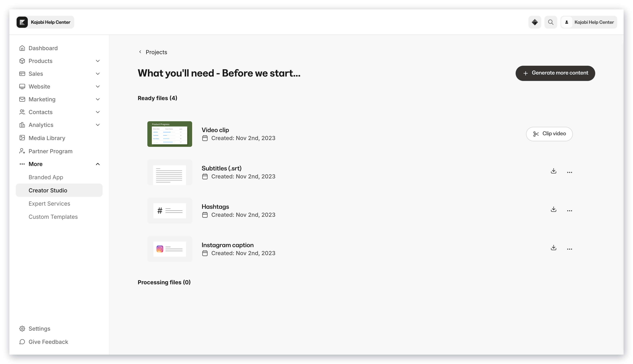The image size is (633, 364).
Task: Click the Sales card icon
Action: (22, 74)
